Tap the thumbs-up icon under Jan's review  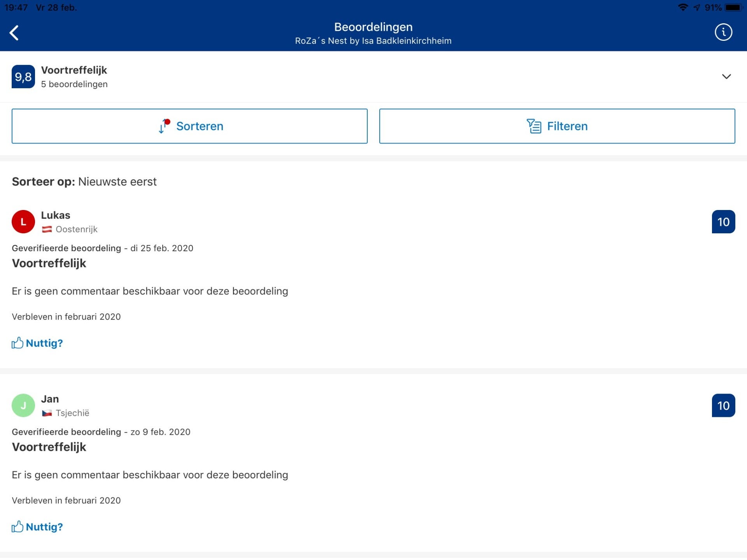tap(17, 527)
